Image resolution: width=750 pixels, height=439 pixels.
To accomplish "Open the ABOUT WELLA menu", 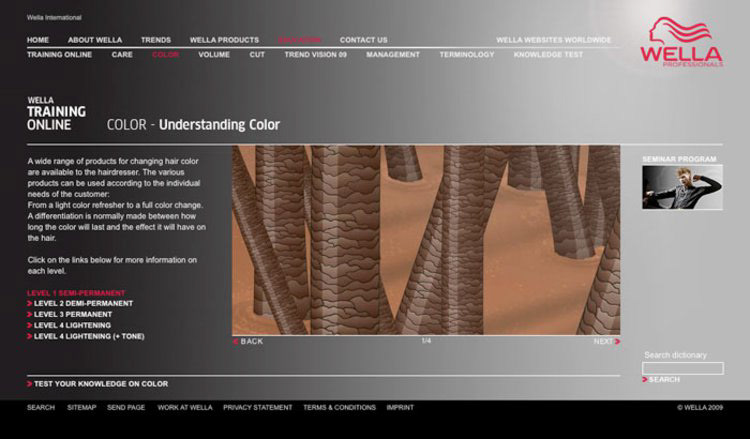I will coord(95,40).
